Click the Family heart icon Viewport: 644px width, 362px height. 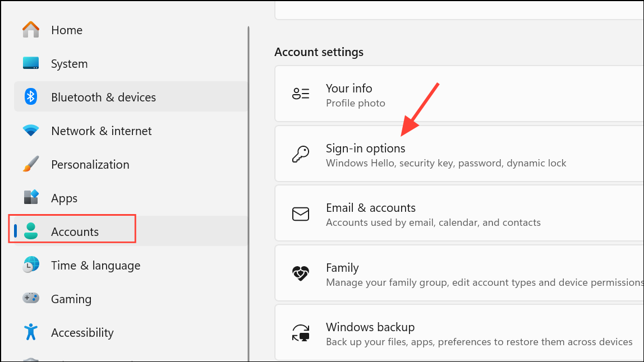coord(301,273)
